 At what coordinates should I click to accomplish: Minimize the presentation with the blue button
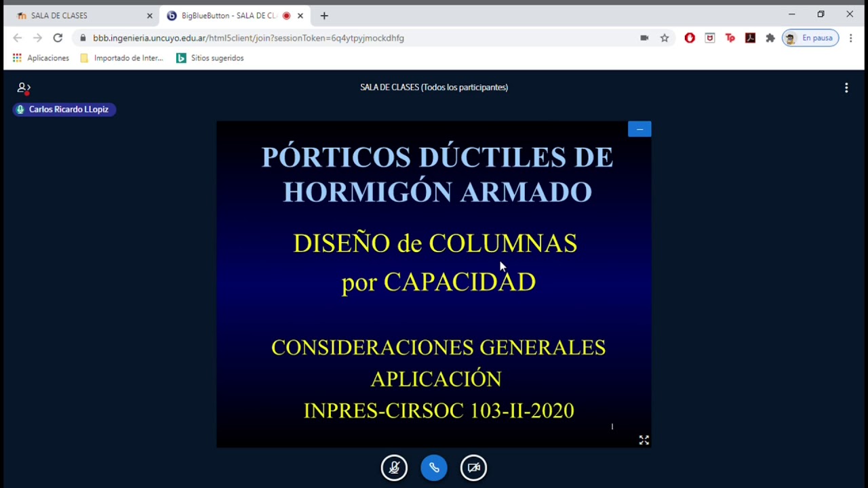pyautogui.click(x=639, y=129)
